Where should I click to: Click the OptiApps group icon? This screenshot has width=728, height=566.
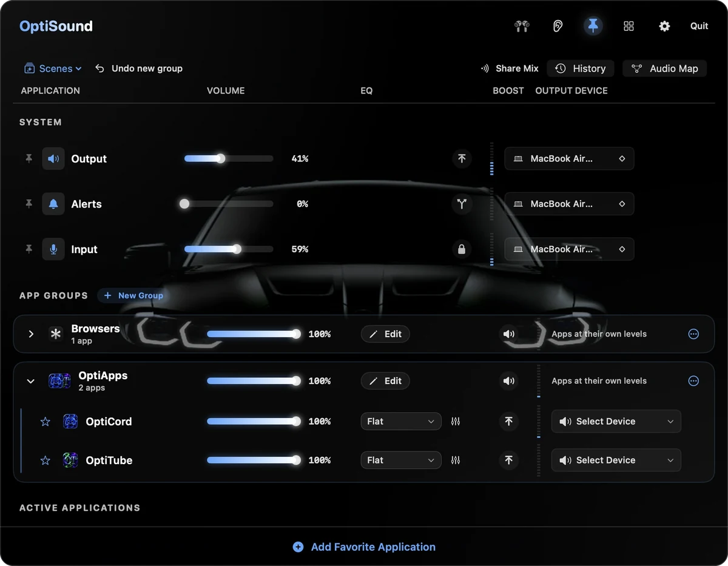point(59,381)
